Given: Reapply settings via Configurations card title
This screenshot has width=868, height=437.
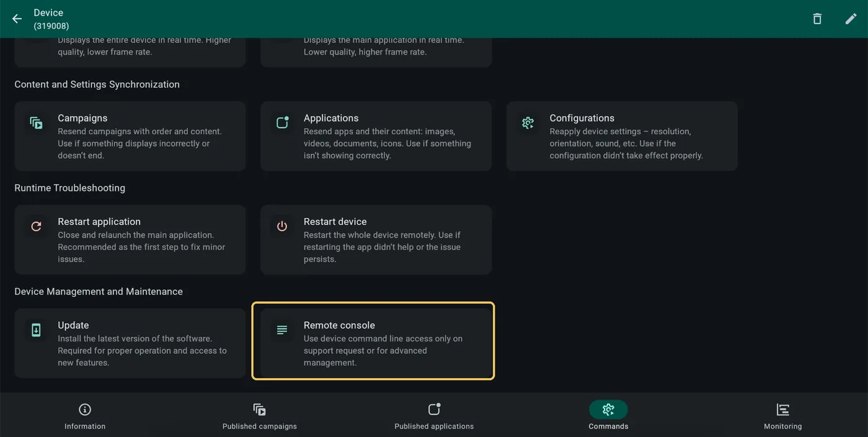Looking at the screenshot, I should pos(582,118).
